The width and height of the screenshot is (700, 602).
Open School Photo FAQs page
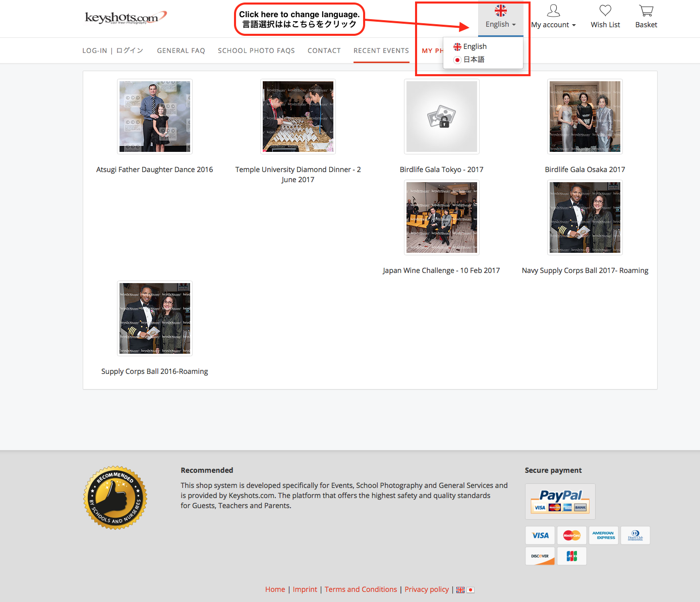point(256,50)
